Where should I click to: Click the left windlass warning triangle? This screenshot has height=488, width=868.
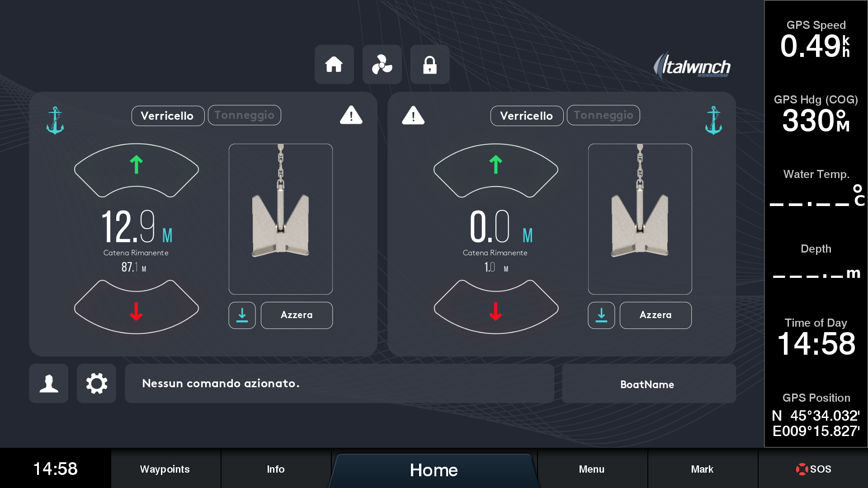(351, 115)
